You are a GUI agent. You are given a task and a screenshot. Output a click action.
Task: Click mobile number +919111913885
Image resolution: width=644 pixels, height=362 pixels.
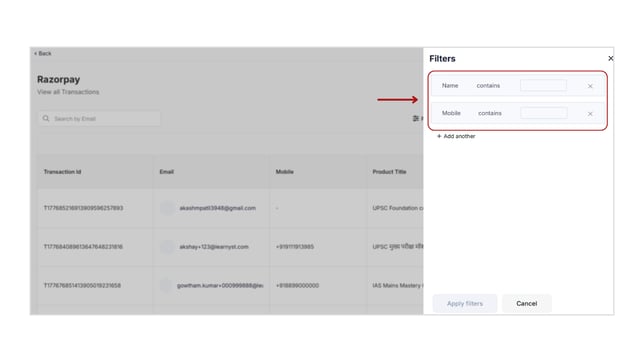pos(295,247)
